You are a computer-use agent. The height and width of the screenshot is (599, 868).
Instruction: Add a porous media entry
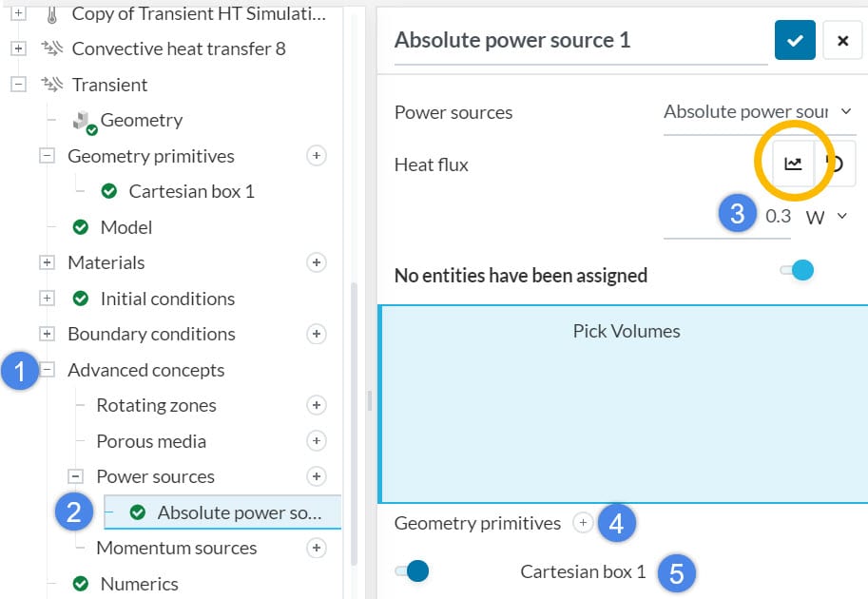(x=317, y=441)
